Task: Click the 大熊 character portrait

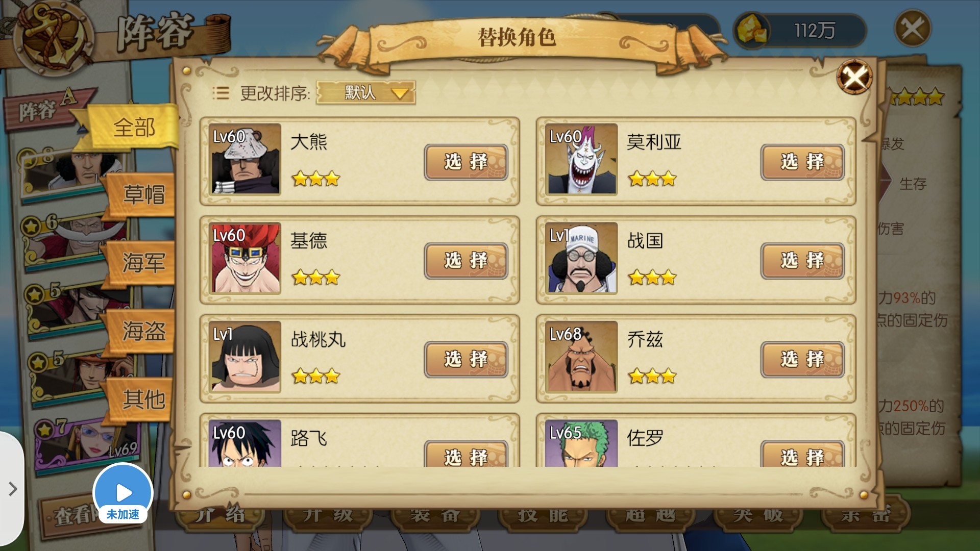Action: coord(244,159)
